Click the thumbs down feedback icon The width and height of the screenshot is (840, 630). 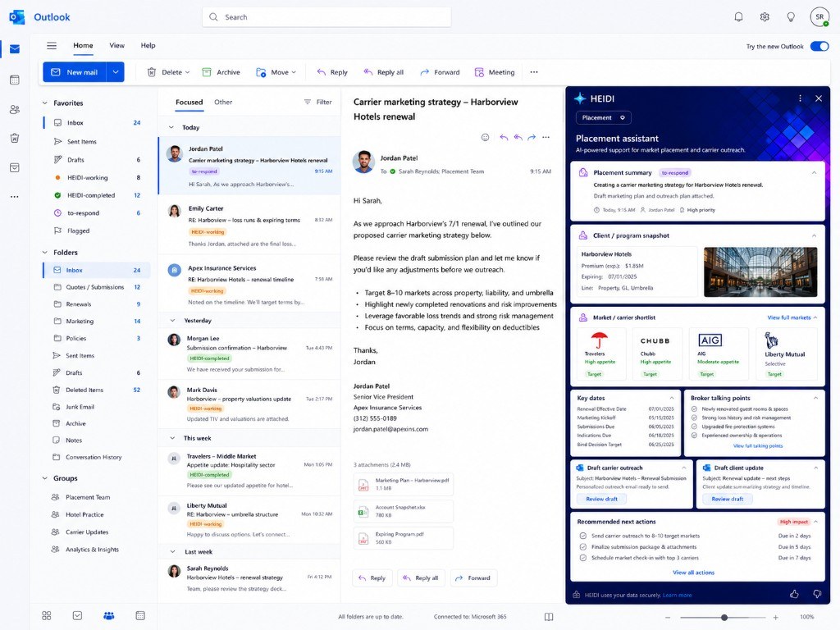tap(817, 594)
